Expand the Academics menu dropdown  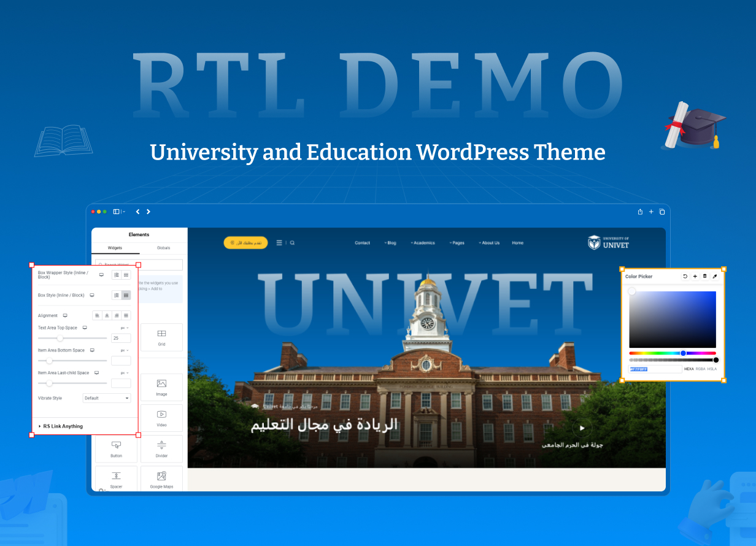pos(423,243)
